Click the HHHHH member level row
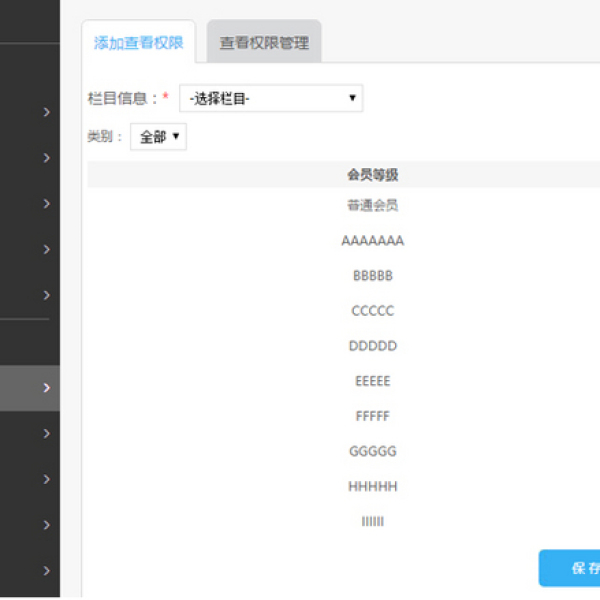The height and width of the screenshot is (600, 600). [372, 486]
